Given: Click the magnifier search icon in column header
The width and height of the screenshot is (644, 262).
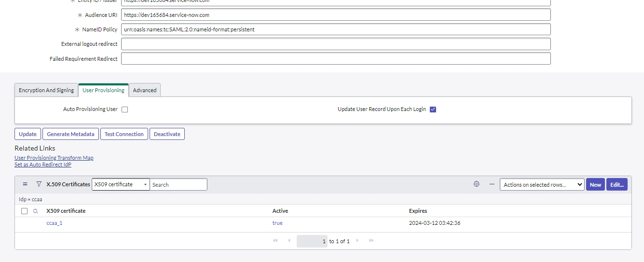Looking at the screenshot, I should [x=35, y=211].
